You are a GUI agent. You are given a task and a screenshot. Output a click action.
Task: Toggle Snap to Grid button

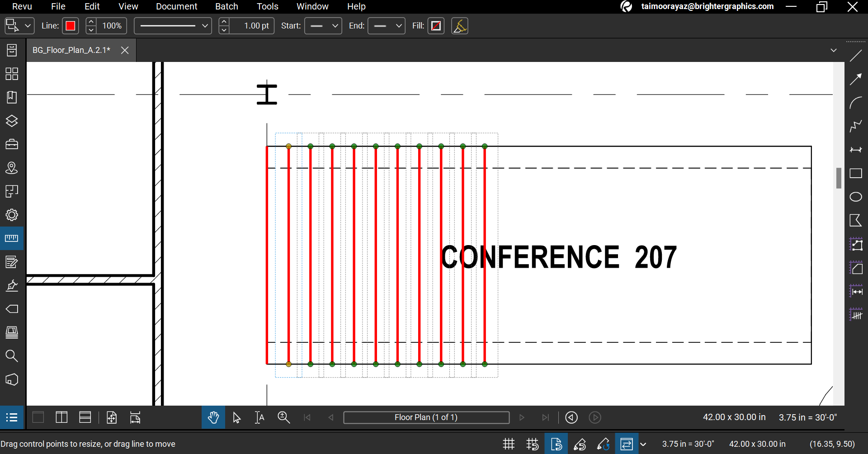(533, 444)
